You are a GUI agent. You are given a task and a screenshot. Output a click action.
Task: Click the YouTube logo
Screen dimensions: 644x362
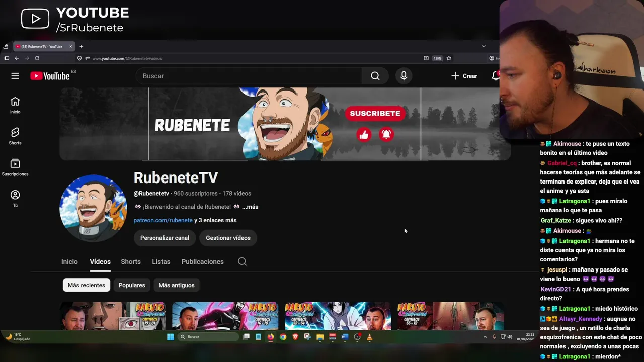pos(50,76)
